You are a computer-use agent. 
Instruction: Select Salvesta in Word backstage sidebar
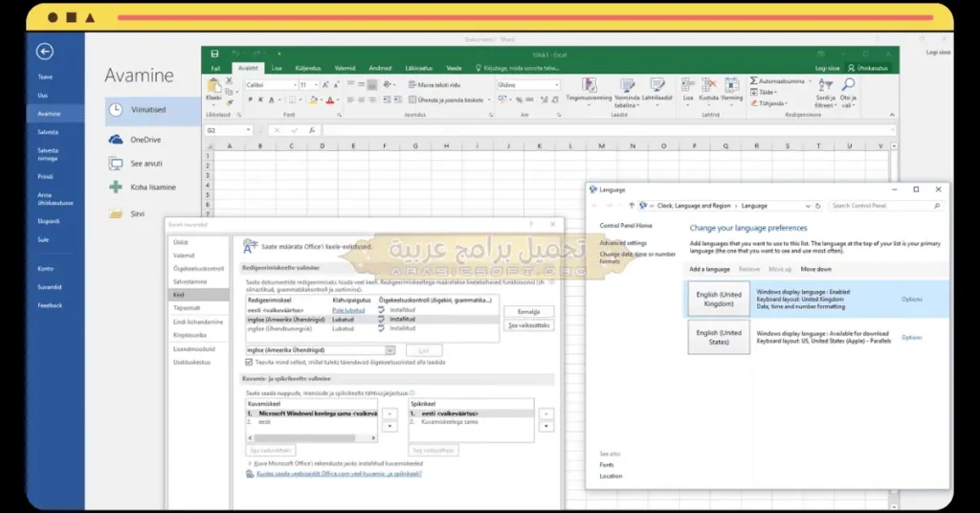point(48,132)
